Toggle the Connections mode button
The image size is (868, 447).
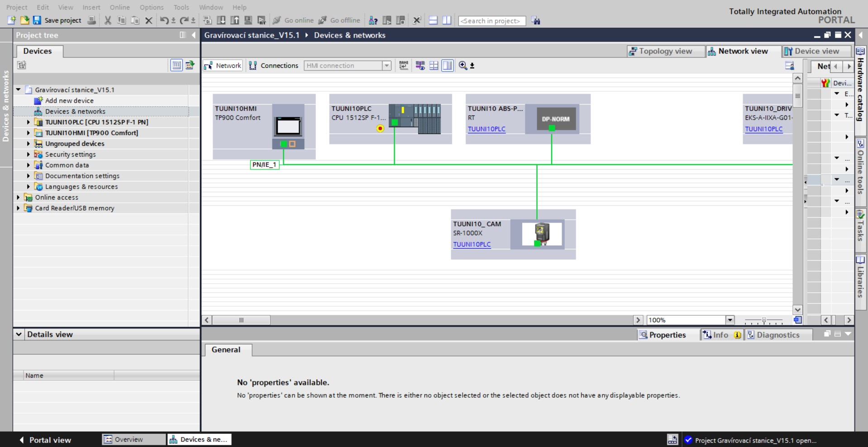(x=274, y=66)
